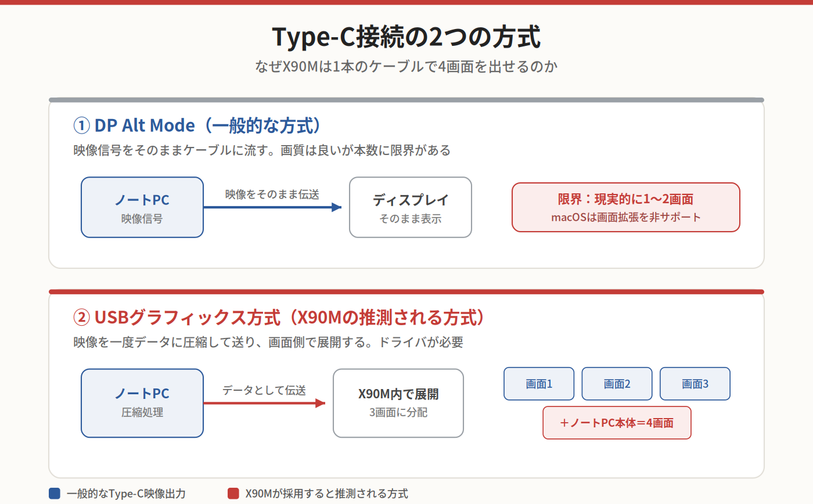Click the note "macOSは画面拡張を非サポート"
Screen dimensions: 813x504
[x=626, y=217]
